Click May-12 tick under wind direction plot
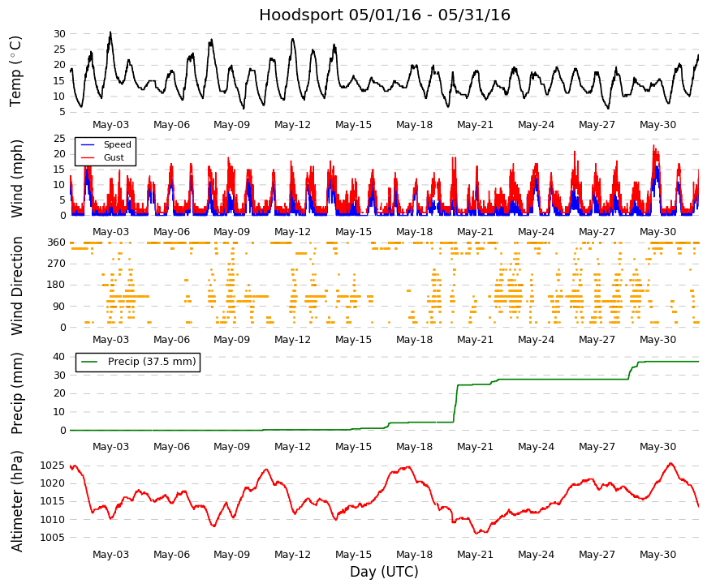Screen dimensions: 707x588 pos(293,340)
